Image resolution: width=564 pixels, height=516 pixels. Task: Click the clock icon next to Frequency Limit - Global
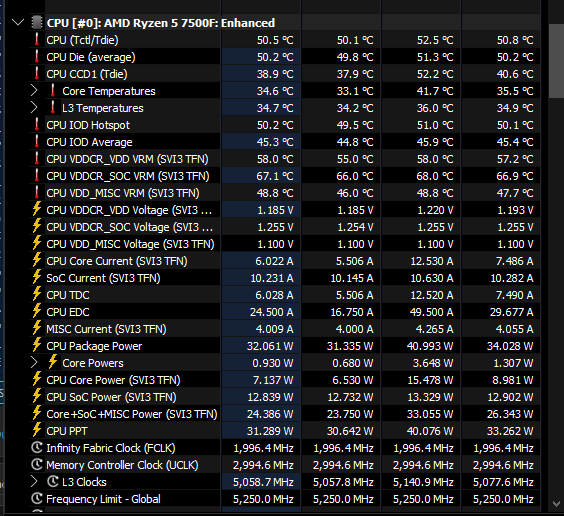[37, 498]
